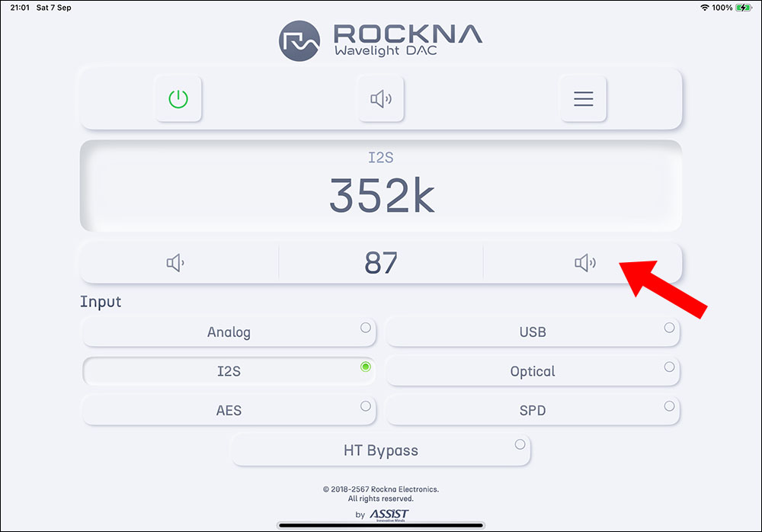Click the volume level 87 display
Viewport: 762px width, 532px height.
click(x=381, y=264)
